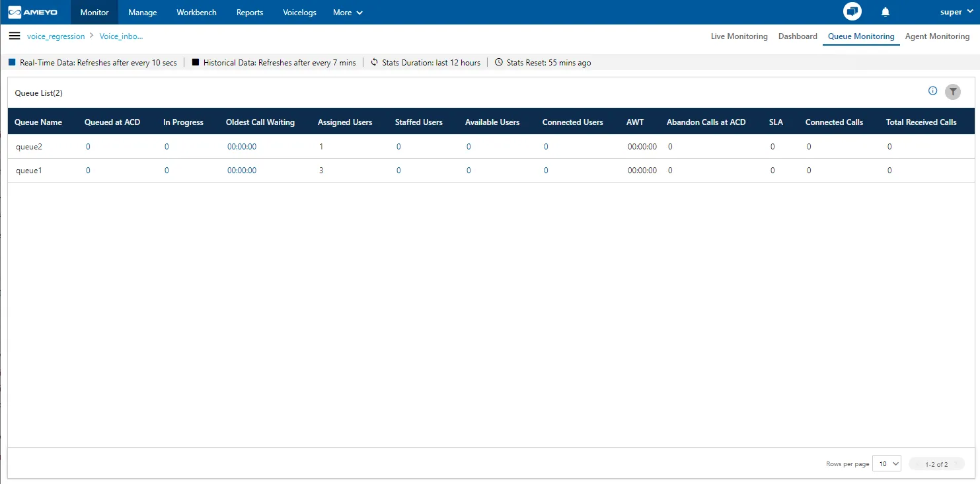Click the Queued at ACD header
This screenshot has width=980, height=484.
(112, 122)
